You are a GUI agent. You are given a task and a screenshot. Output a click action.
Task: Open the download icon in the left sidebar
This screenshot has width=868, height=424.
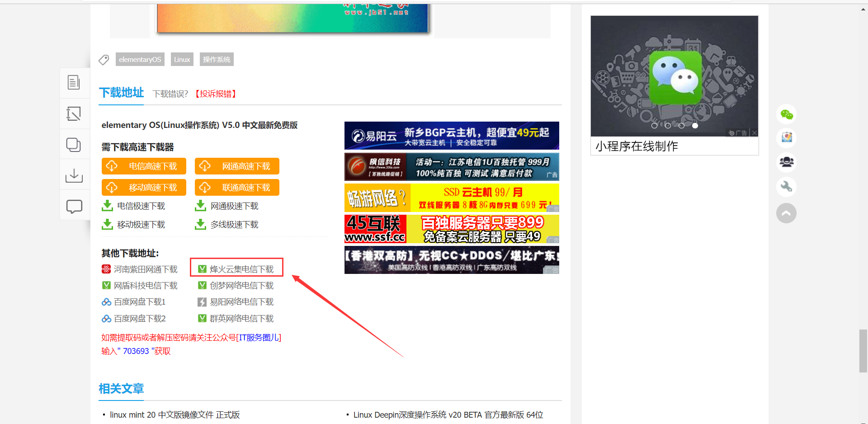click(x=74, y=175)
